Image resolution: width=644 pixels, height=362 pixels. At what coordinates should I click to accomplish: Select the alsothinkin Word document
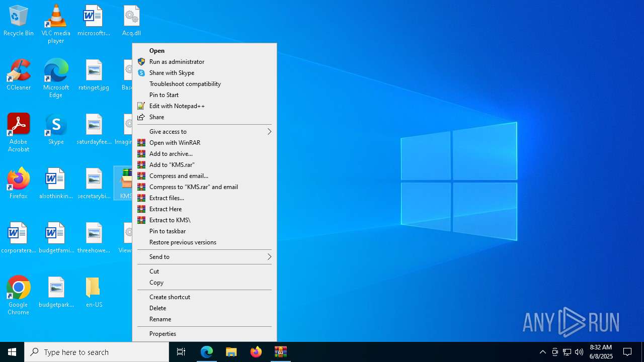[56, 184]
